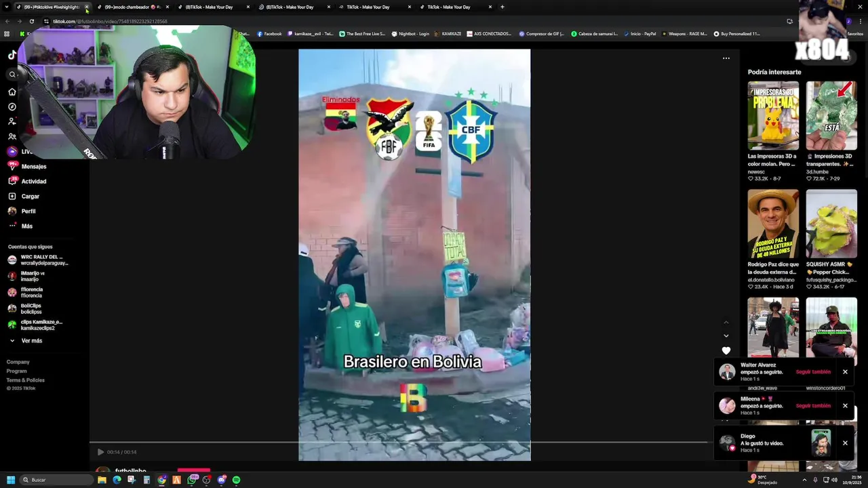Click the search magnifier icon in TikTok sidebar

(x=12, y=75)
